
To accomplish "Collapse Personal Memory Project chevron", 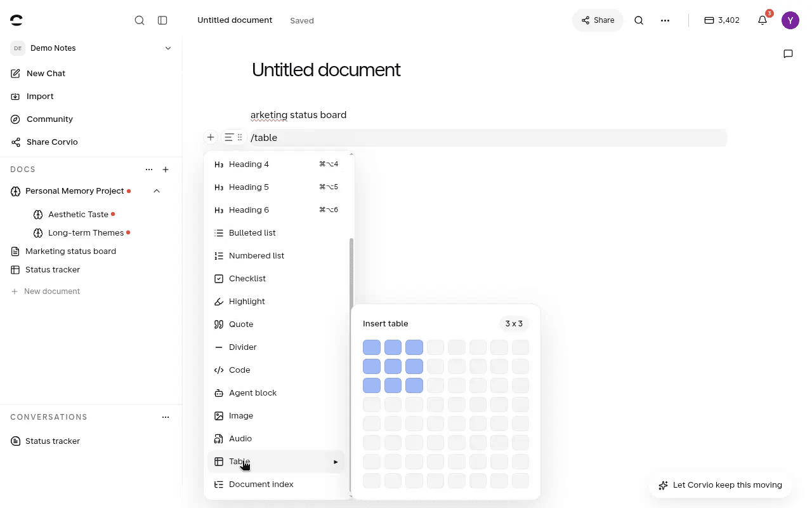I will (157, 190).
